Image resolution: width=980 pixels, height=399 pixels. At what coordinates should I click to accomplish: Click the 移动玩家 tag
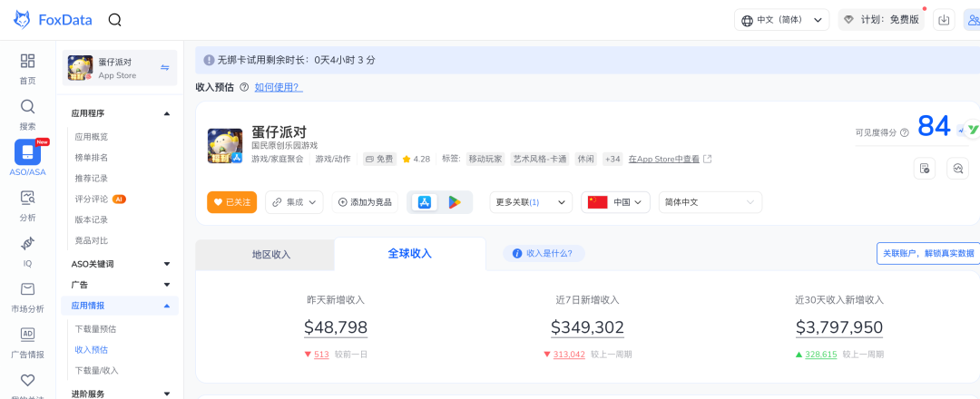tap(485, 159)
